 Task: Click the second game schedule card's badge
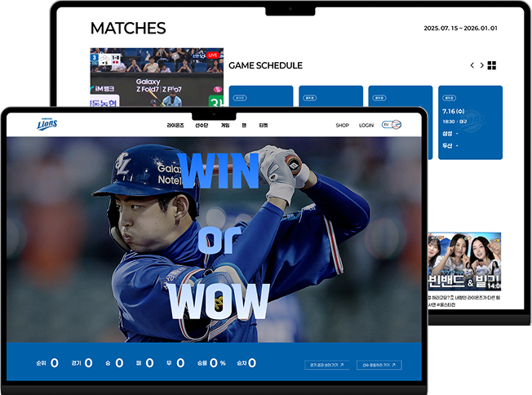(x=310, y=97)
